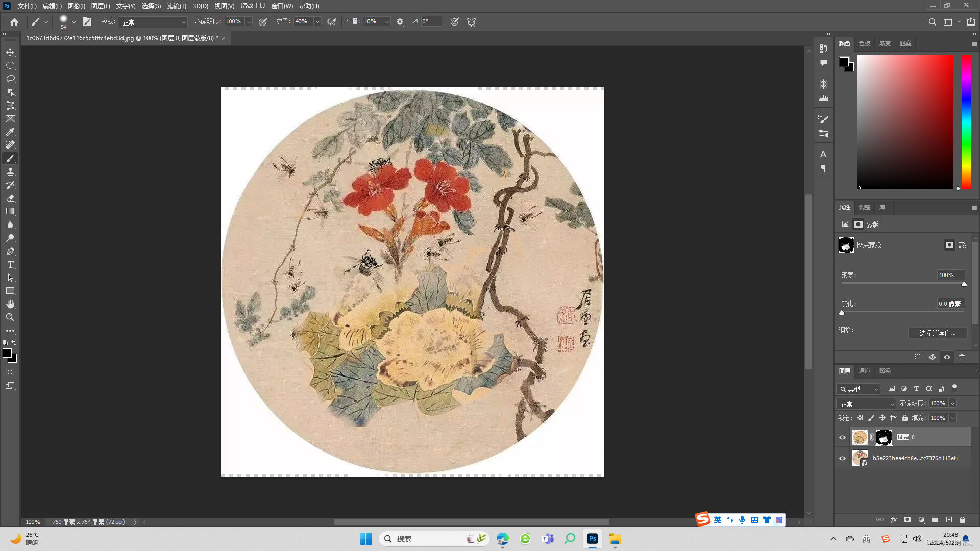The image size is (980, 551).
Task: Create a new group folder icon
Action: point(935,520)
